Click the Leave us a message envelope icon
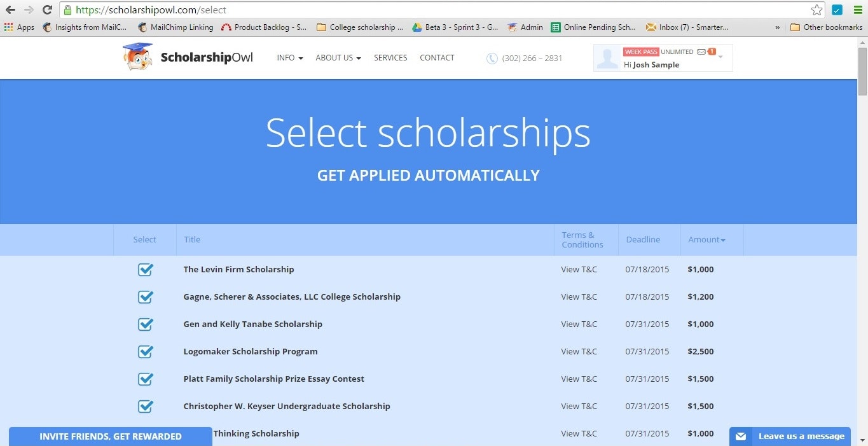 tap(740, 436)
